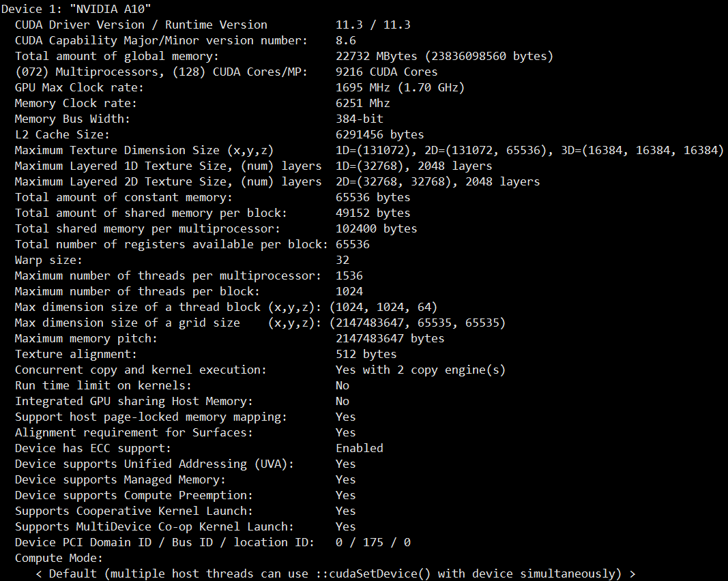Click the PCI location value 0 / 175 / 0
728x581 pixels.
tap(373, 542)
